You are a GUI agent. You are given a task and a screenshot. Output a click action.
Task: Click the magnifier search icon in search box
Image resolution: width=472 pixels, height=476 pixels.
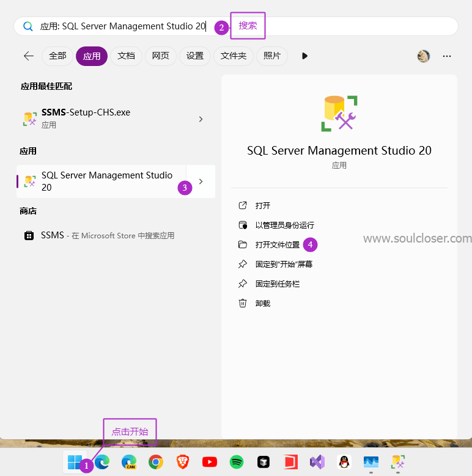[x=28, y=26]
